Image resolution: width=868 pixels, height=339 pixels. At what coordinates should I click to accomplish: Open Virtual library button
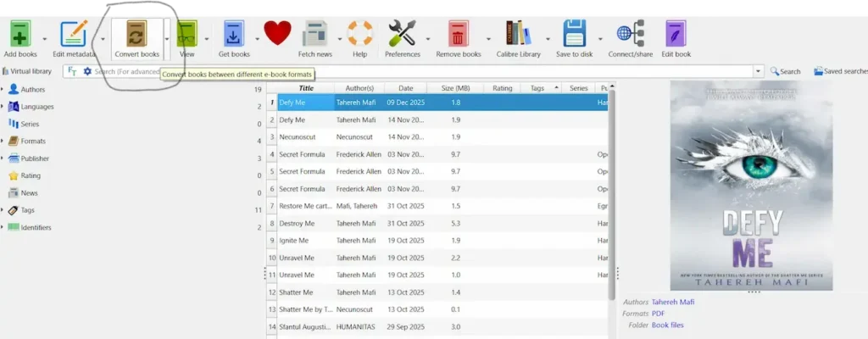point(27,71)
